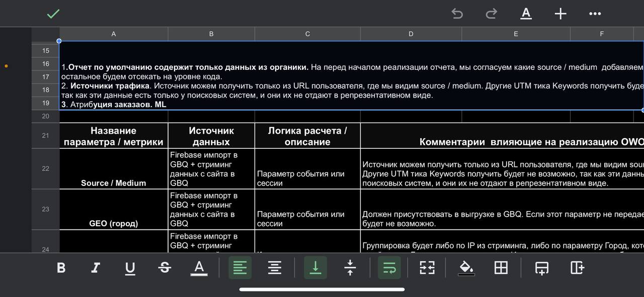The width and height of the screenshot is (644, 297).
Task: Tap the orange dot marker in the left margin
Action: pos(6,66)
